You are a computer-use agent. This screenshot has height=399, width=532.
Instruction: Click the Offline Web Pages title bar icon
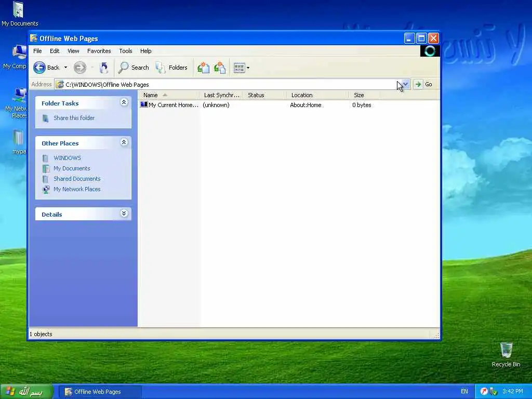pyautogui.click(x=34, y=38)
